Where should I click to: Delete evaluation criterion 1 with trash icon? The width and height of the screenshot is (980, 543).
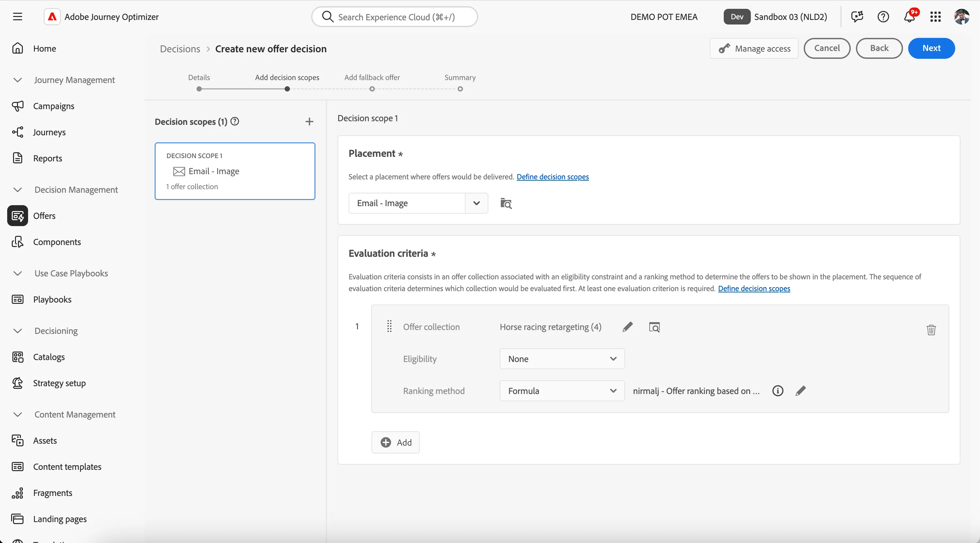click(x=931, y=330)
